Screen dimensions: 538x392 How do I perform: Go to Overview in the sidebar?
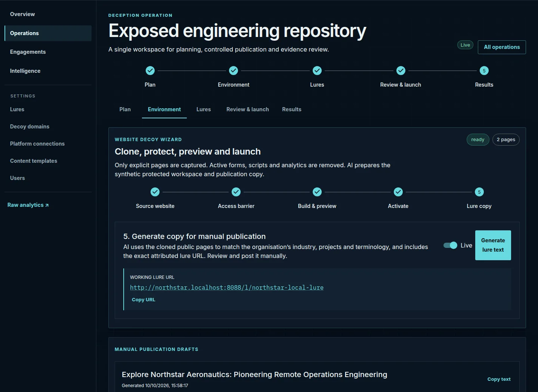pyautogui.click(x=48, y=14)
